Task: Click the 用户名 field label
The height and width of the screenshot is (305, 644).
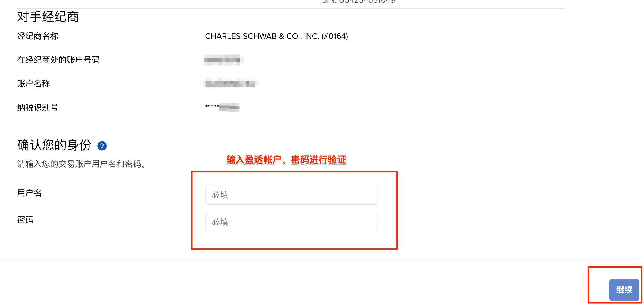Action: [x=30, y=193]
